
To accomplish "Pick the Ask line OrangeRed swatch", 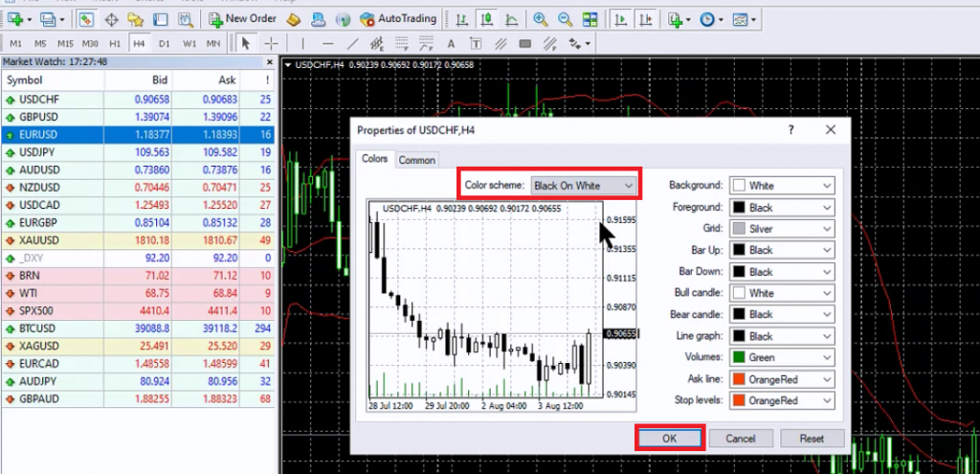I will pos(740,379).
